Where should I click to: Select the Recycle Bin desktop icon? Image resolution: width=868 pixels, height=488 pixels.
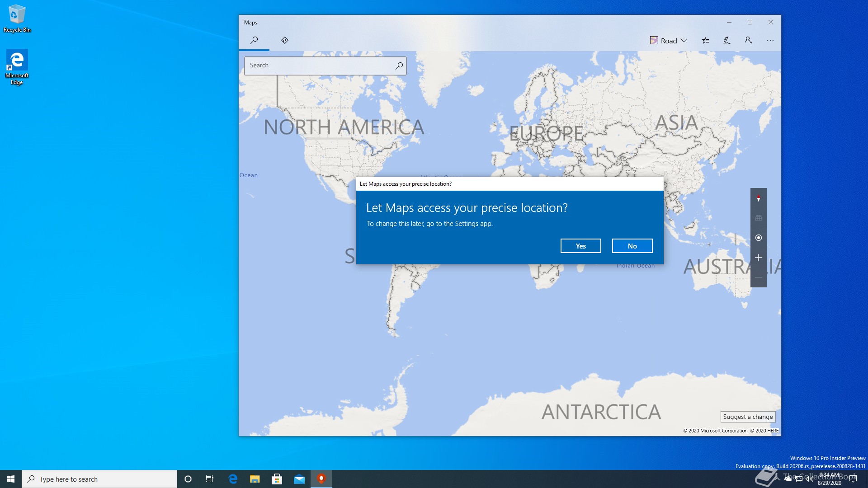(17, 19)
